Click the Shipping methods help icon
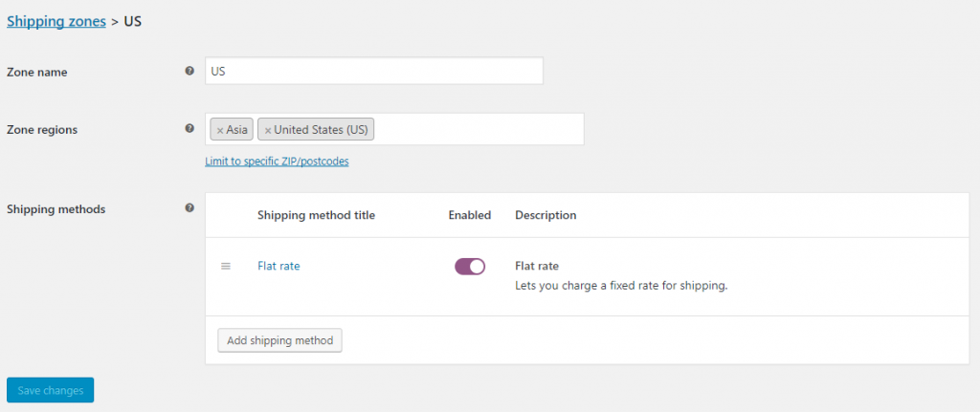The width and height of the screenshot is (980, 412). pos(189,207)
